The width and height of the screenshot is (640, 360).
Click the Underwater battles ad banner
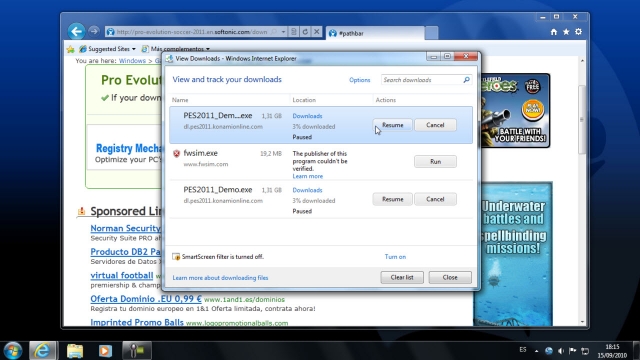click(513, 254)
